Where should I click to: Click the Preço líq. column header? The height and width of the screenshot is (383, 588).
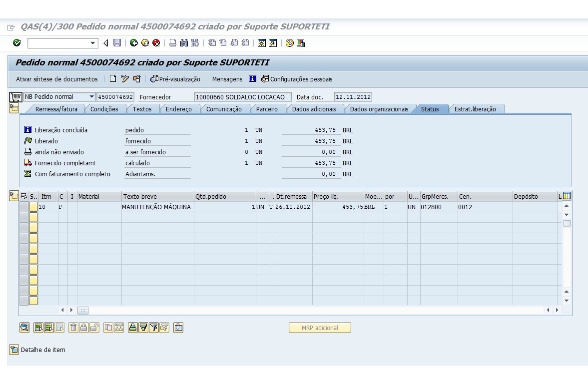tap(338, 196)
